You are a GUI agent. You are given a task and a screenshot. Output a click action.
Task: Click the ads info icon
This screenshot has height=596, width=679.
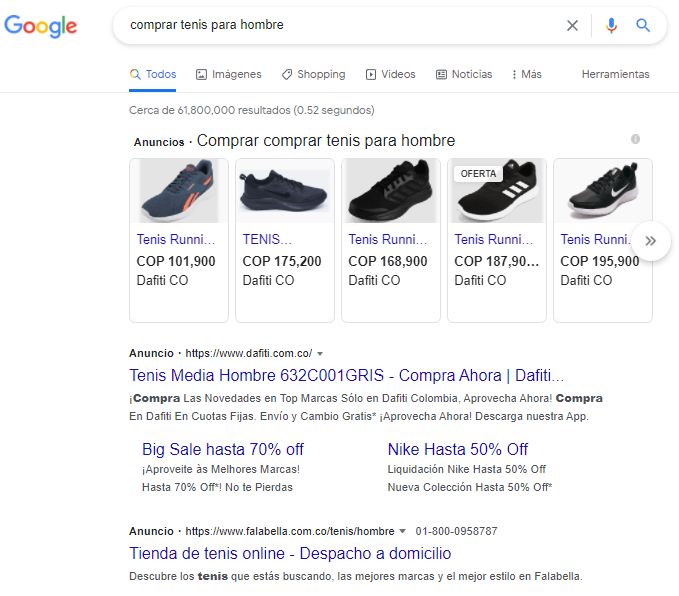(x=635, y=139)
